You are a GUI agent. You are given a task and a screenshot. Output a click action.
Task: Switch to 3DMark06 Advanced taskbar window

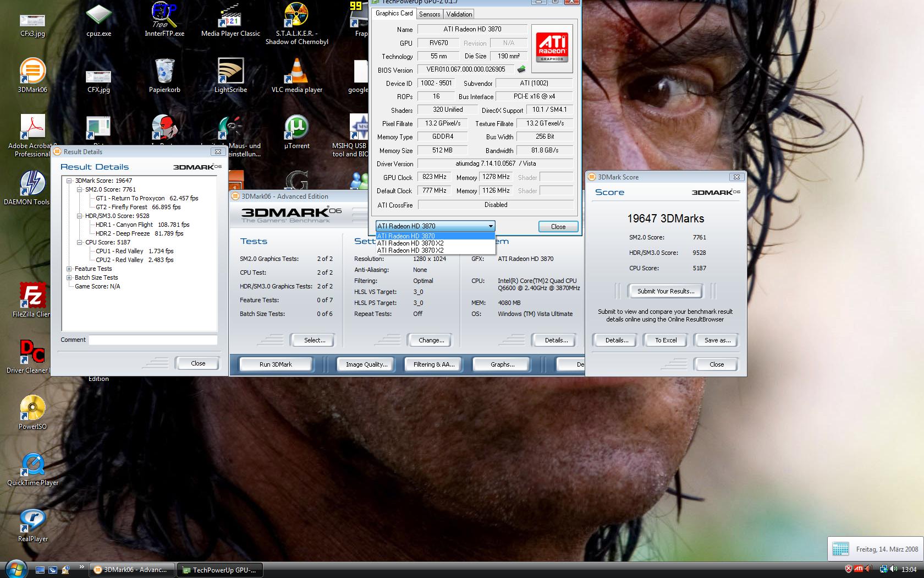point(131,570)
